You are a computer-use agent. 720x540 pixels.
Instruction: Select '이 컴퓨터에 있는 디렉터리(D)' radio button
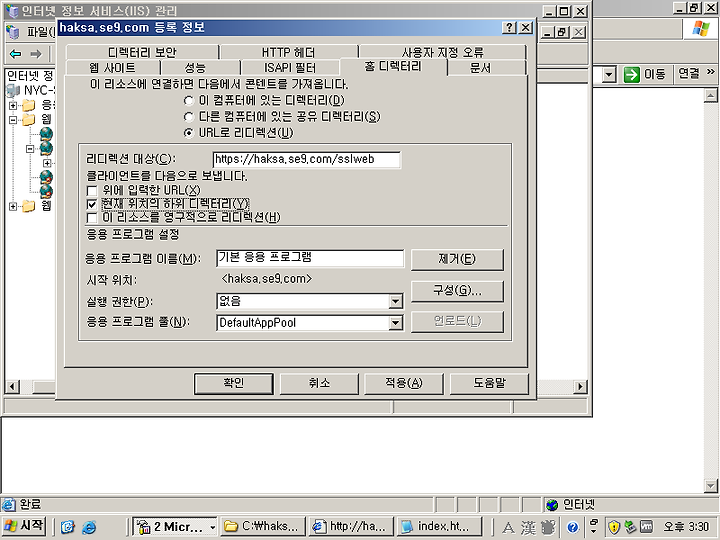pyautogui.click(x=188, y=100)
